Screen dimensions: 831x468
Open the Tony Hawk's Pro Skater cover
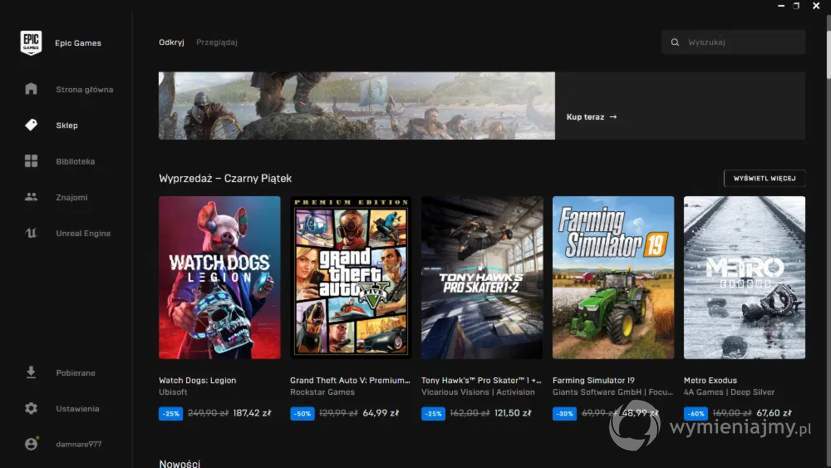(482, 277)
